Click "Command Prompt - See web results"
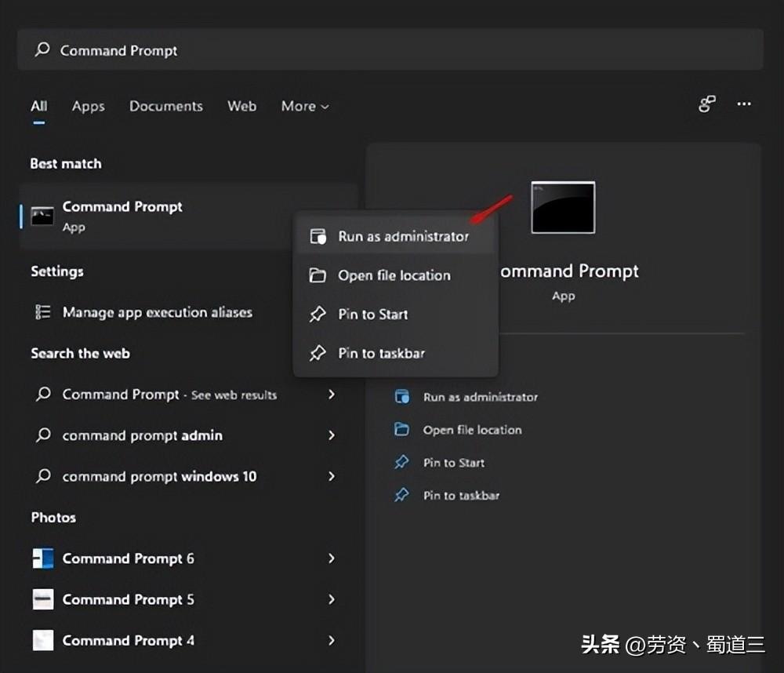Screen dimensions: 784x673 (x=169, y=395)
